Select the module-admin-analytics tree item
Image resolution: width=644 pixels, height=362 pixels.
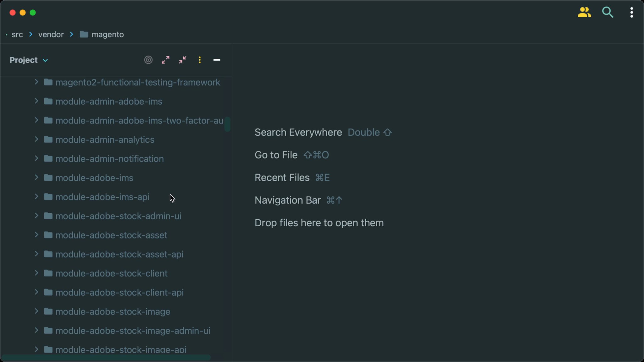tap(104, 140)
